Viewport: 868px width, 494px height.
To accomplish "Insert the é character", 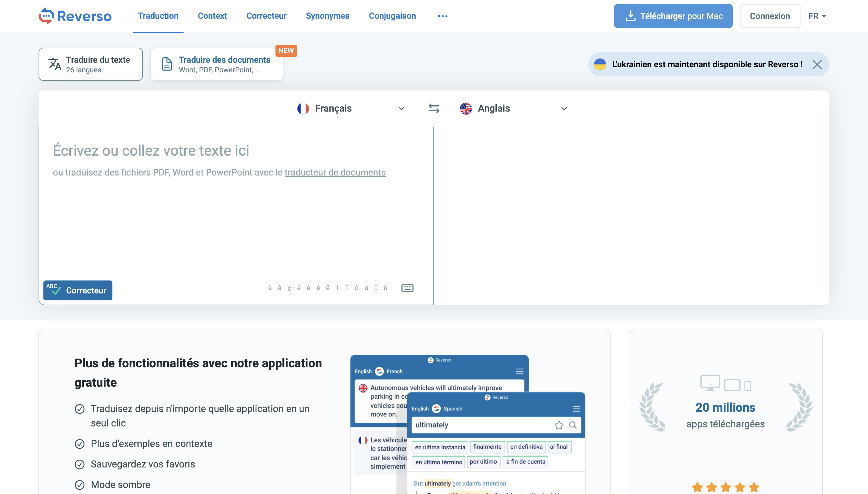I will 299,288.
